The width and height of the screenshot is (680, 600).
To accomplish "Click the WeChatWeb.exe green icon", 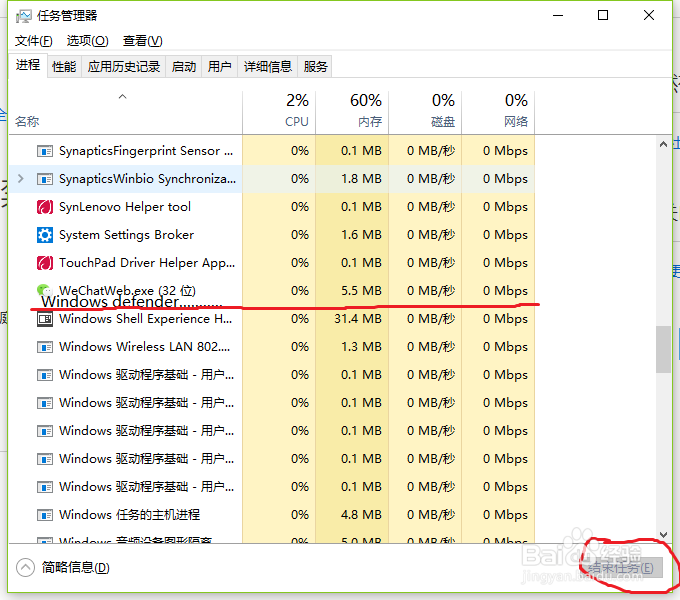I will pos(44,290).
